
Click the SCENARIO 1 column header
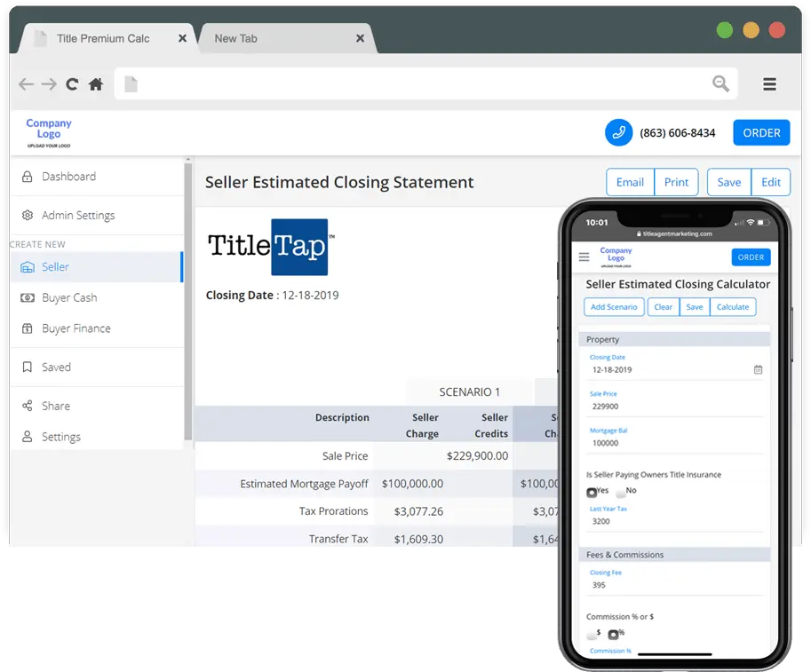pos(470,391)
